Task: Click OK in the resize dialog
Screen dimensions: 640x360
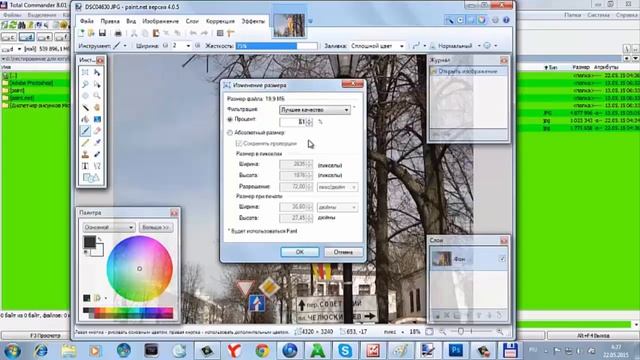Action: (300, 252)
